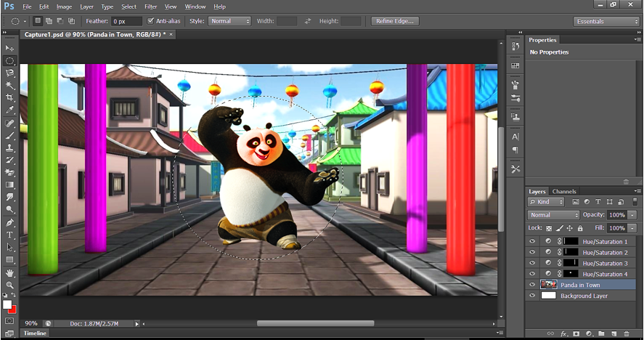Click the delete layer trash icon
The height and width of the screenshot is (340, 644).
[627, 333]
